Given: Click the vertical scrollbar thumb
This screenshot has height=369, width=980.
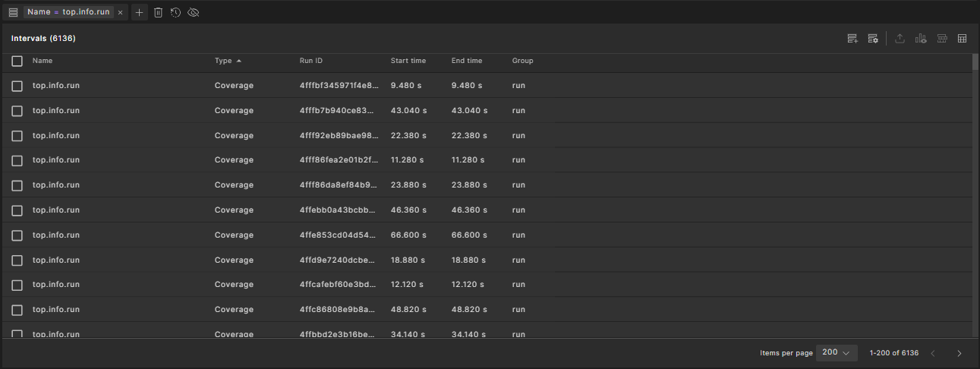Looking at the screenshot, I should (x=975, y=62).
